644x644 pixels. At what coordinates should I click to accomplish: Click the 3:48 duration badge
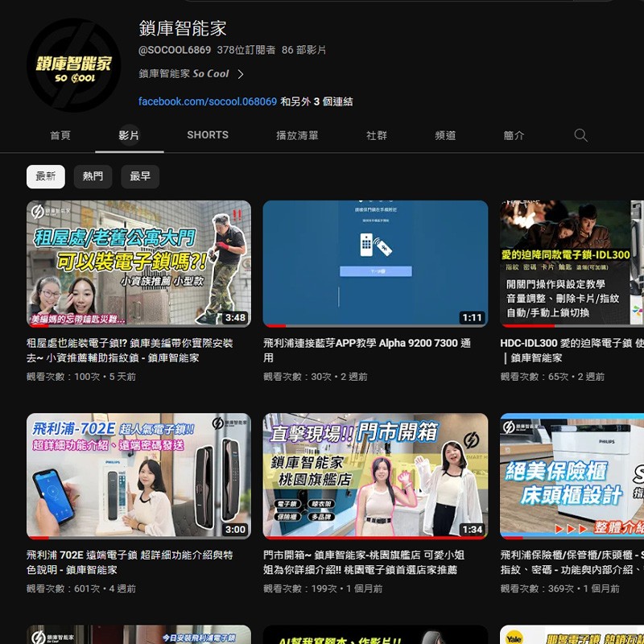(x=235, y=317)
